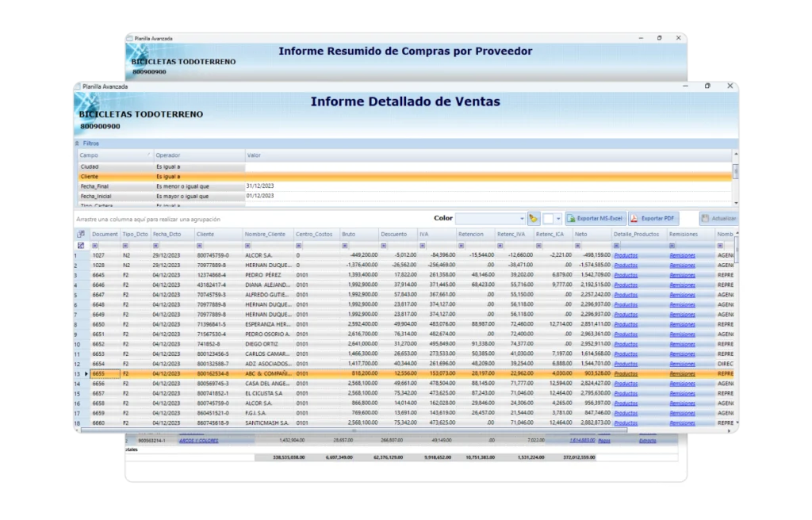Open filter icon under Detalle_Productos column
The height and width of the screenshot is (520, 812).
click(617, 246)
